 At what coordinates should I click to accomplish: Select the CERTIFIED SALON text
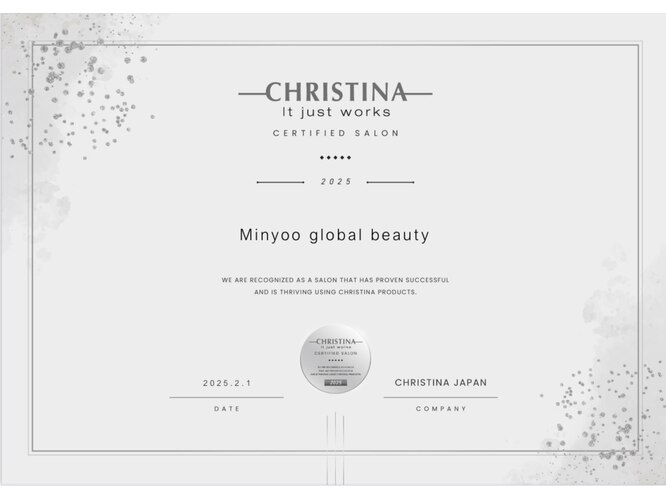[336, 133]
